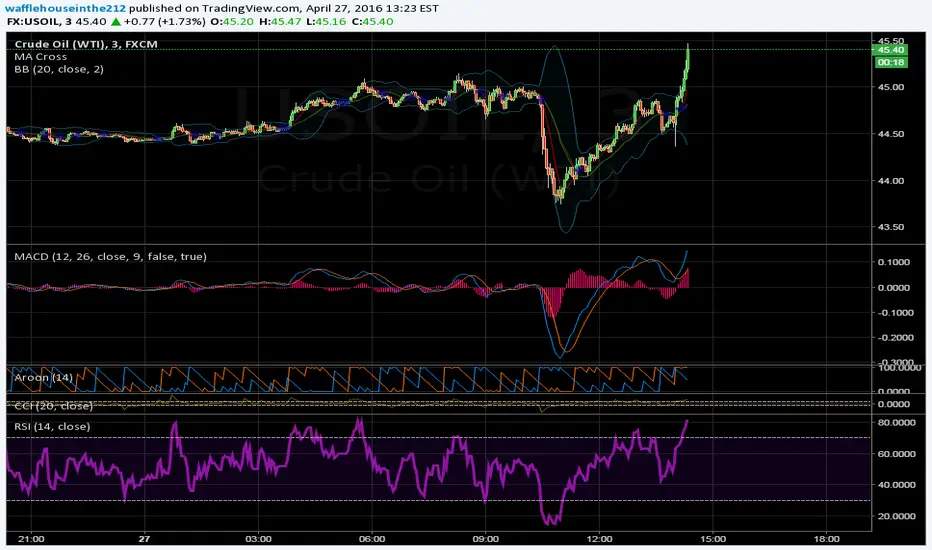Click the 18:00 time axis label
The width and height of the screenshot is (932, 550).
click(x=827, y=539)
